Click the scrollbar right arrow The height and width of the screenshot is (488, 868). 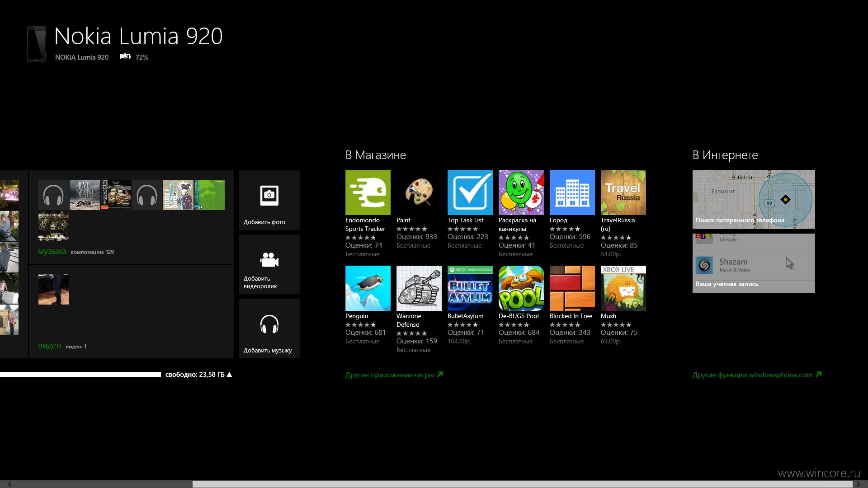click(x=858, y=484)
